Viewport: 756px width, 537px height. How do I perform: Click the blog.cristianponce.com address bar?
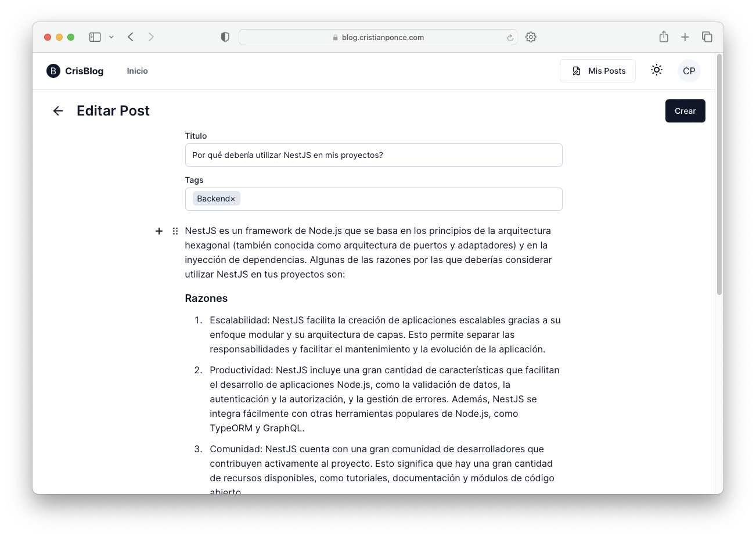[378, 37]
